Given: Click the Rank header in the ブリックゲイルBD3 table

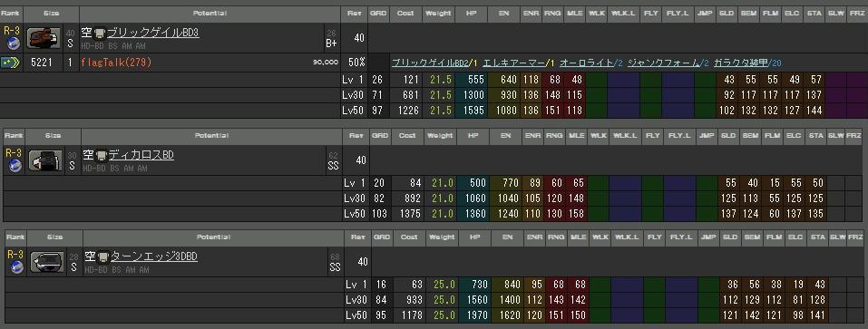Looking at the screenshot, I should point(11,13).
